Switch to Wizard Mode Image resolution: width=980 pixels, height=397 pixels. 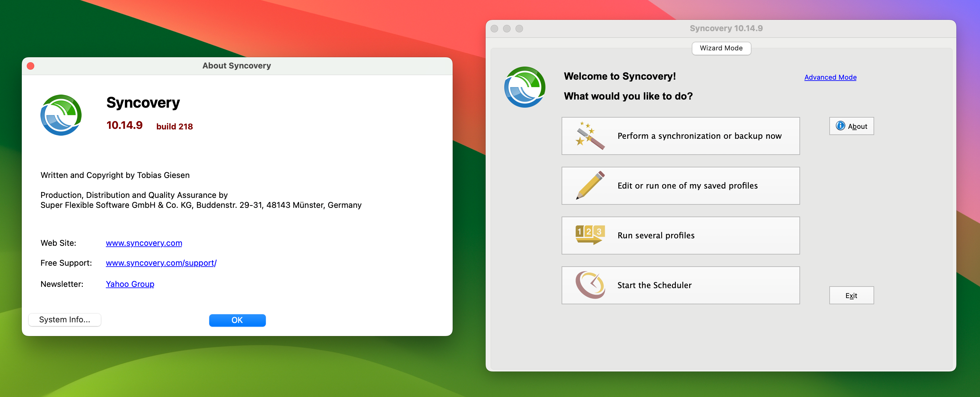click(x=721, y=47)
